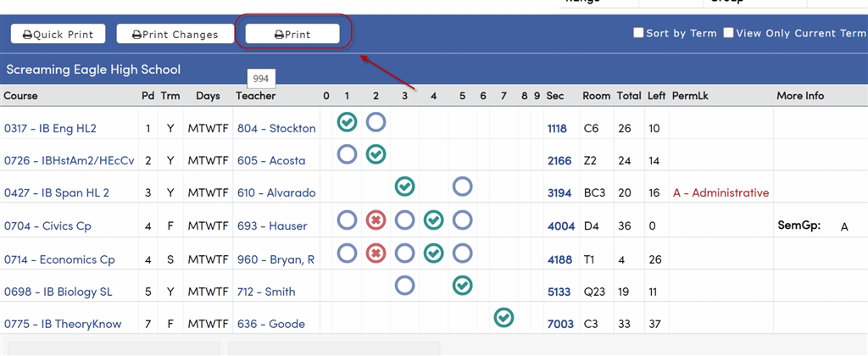The image size is (868, 356).
Task: Click the Print button
Action: (292, 34)
